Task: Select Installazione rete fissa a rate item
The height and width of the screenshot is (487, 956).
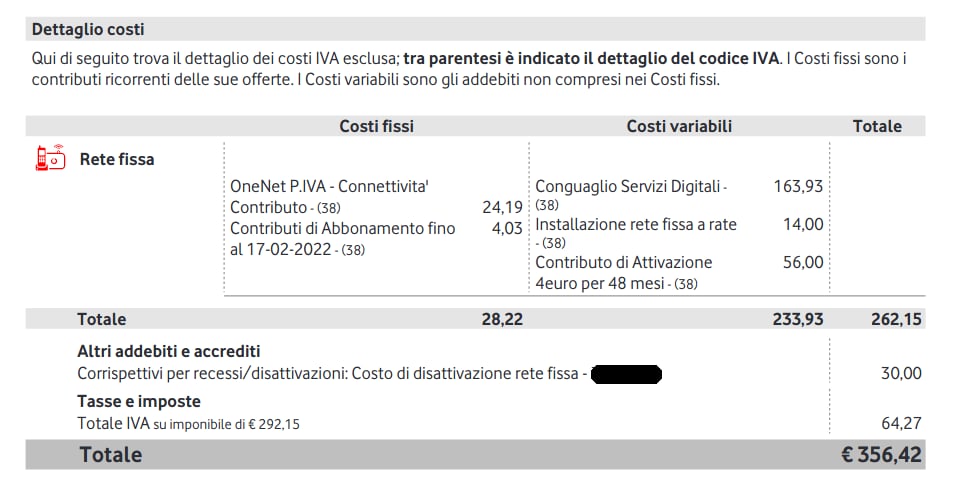Action: coord(635,225)
